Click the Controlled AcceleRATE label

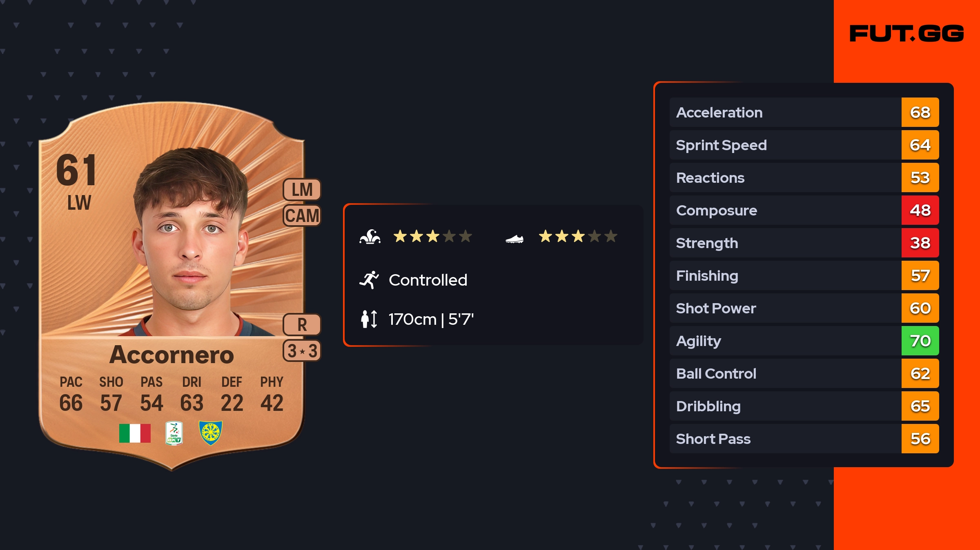pos(428,280)
